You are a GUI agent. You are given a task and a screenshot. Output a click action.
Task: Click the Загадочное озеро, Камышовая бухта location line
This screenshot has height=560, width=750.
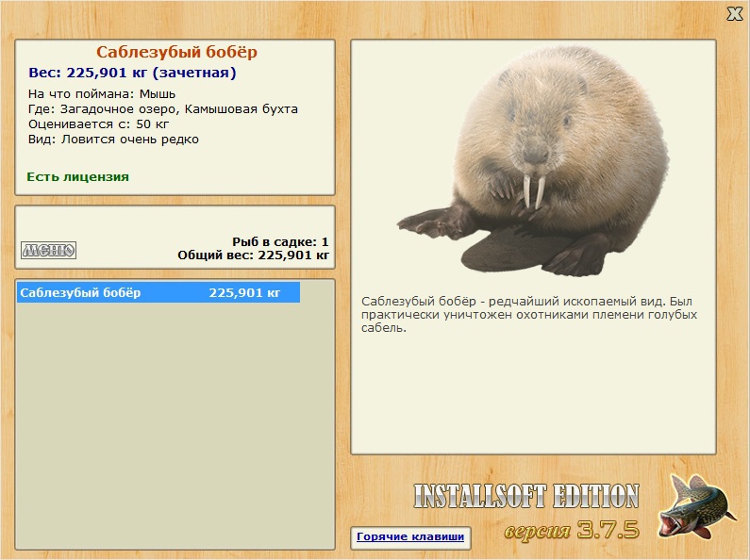(x=162, y=109)
